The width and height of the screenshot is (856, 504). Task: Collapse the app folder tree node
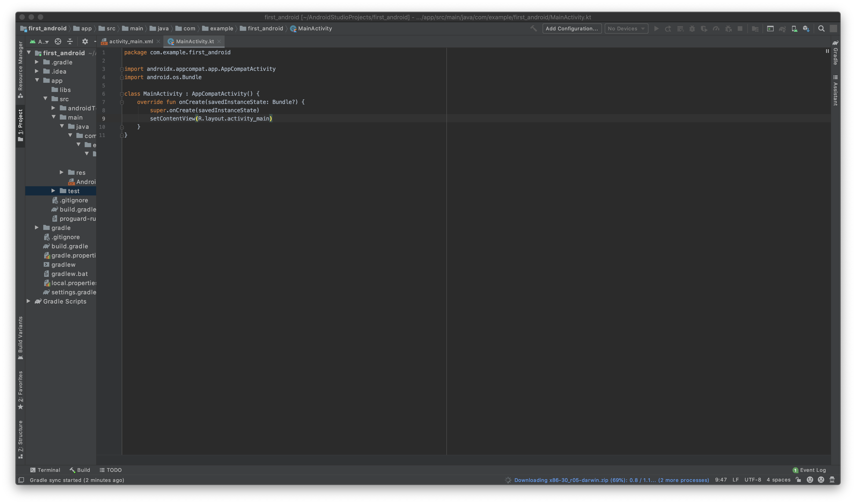coord(37,80)
